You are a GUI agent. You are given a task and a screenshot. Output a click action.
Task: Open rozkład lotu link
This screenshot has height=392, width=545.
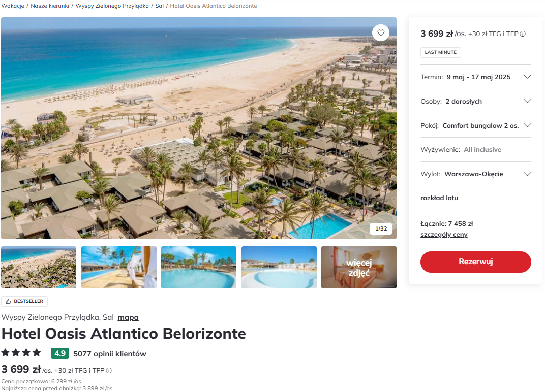439,198
